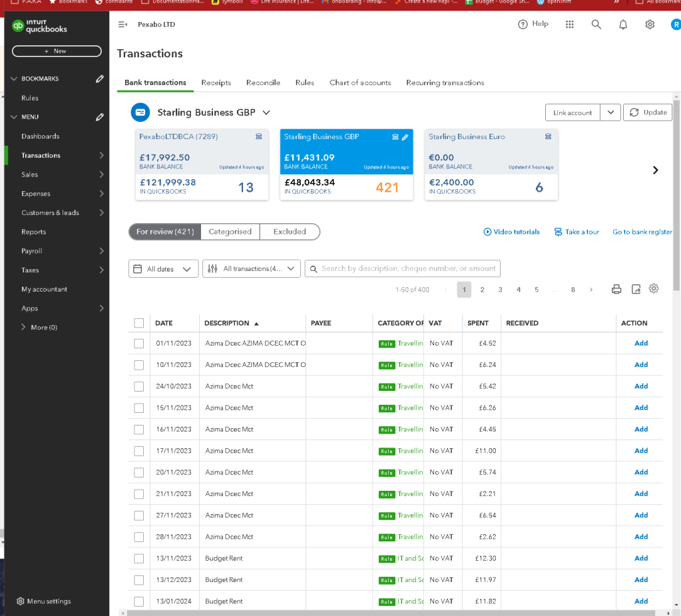Viewport: 681px width, 616px height.
Task: Edit Menu with the pencil icon
Action: point(99,117)
